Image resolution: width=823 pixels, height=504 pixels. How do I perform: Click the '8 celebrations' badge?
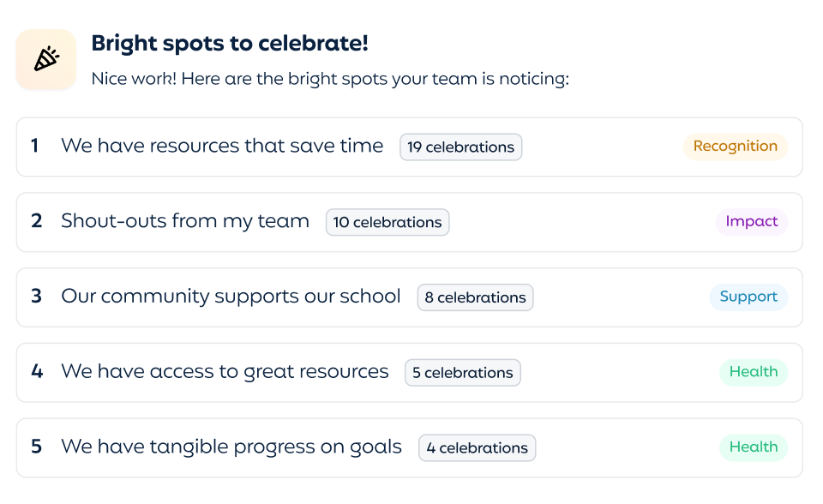[475, 297]
